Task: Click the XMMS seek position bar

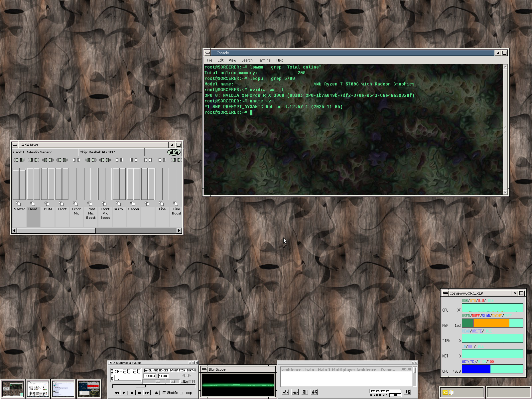Action: 154,386
